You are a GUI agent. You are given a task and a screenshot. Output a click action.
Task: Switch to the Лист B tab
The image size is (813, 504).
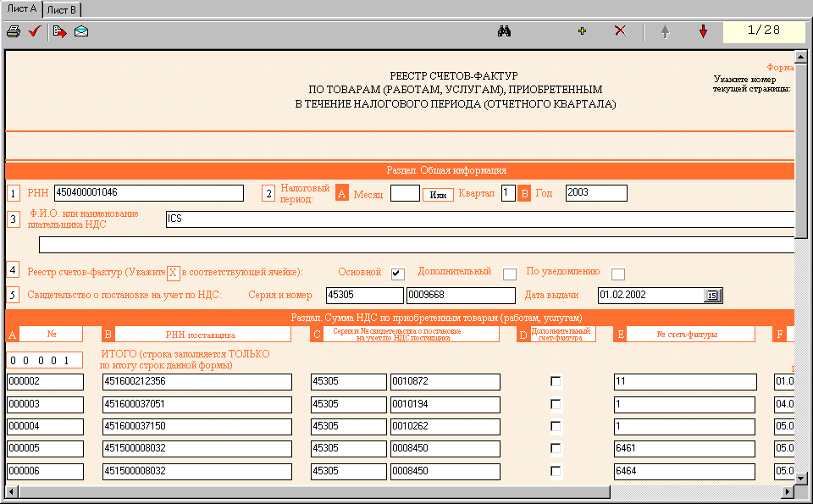tap(62, 9)
